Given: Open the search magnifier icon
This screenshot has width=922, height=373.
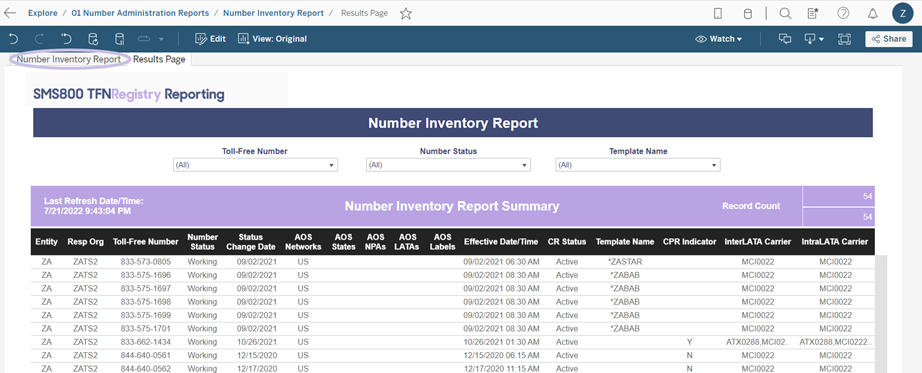Looking at the screenshot, I should tap(785, 14).
